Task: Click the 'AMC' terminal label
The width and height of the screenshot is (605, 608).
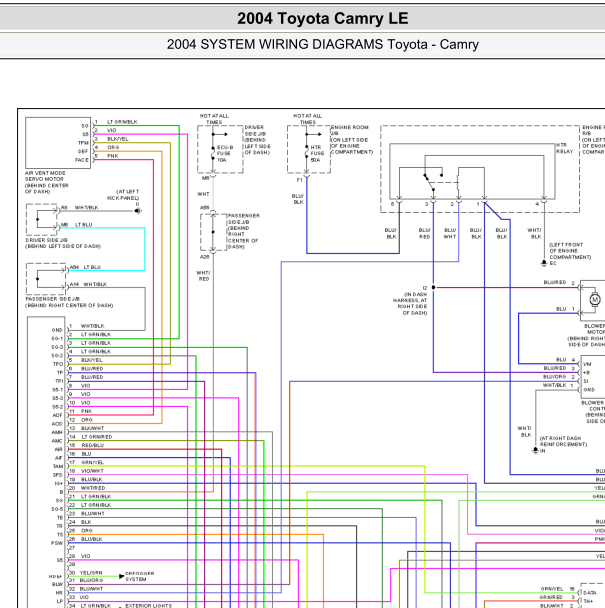Action: (57, 441)
